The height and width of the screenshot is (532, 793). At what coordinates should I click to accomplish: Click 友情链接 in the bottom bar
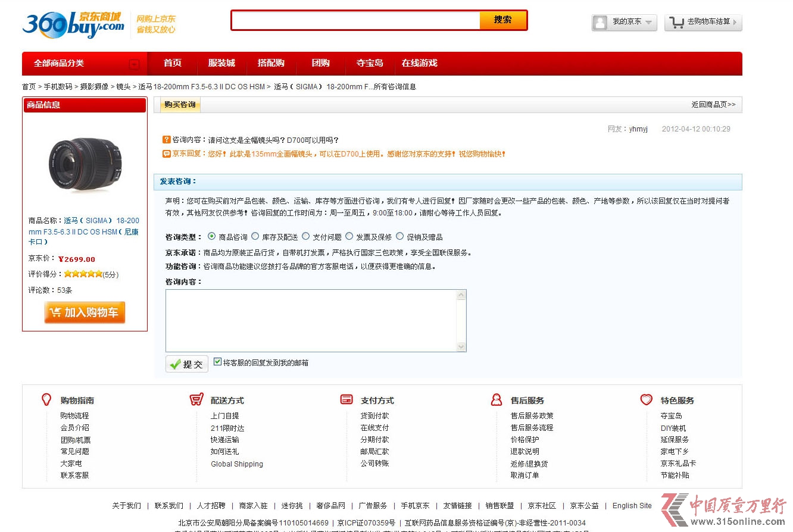pyautogui.click(x=457, y=506)
